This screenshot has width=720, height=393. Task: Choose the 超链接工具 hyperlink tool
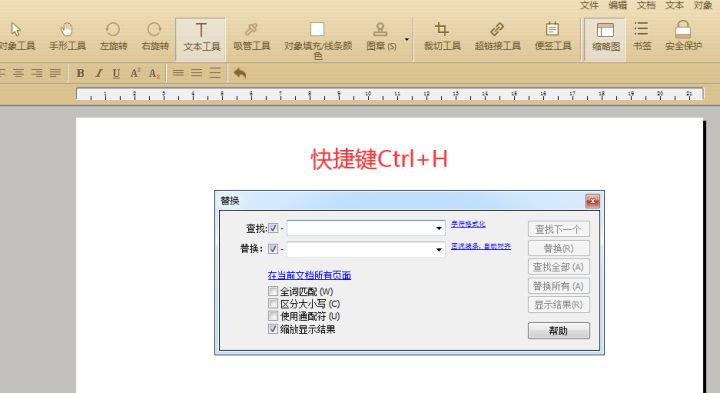click(x=497, y=37)
